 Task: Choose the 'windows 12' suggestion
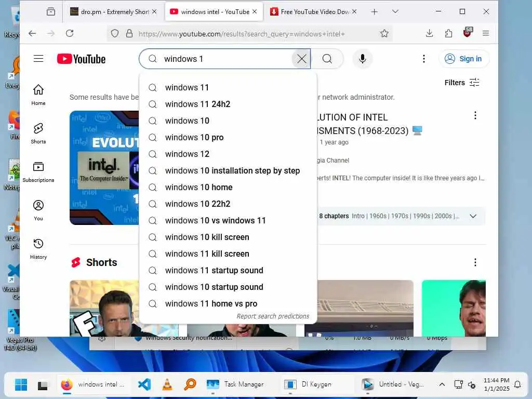(x=228, y=154)
